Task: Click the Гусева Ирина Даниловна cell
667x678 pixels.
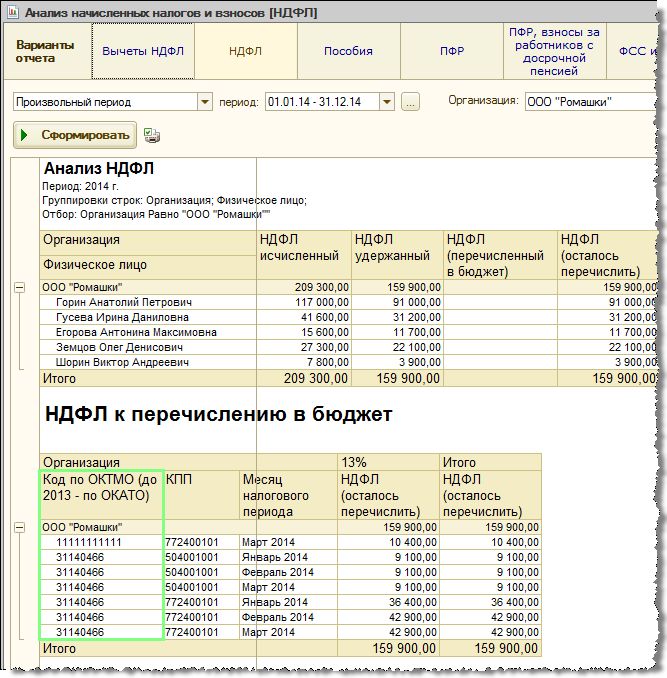Action: point(122,317)
